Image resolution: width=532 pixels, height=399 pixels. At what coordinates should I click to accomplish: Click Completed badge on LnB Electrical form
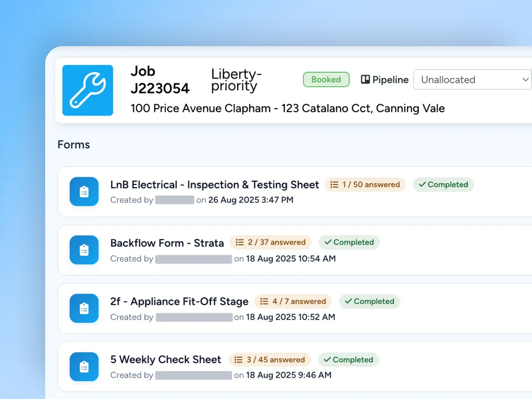click(443, 185)
